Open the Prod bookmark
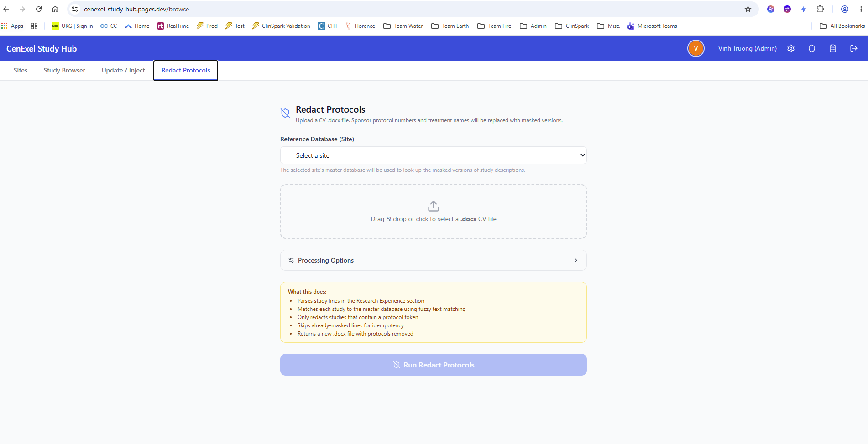 point(207,26)
